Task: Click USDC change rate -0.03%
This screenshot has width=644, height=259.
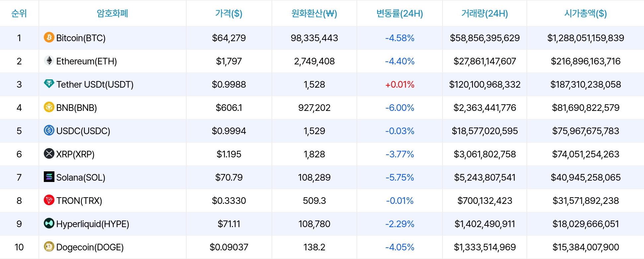Action: coord(400,131)
